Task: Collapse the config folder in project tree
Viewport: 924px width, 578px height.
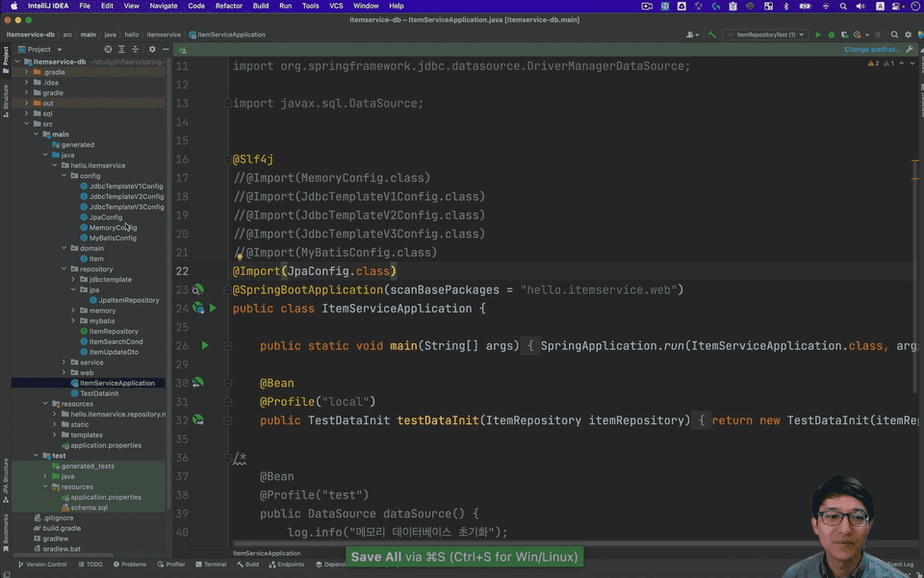Action: coord(64,176)
